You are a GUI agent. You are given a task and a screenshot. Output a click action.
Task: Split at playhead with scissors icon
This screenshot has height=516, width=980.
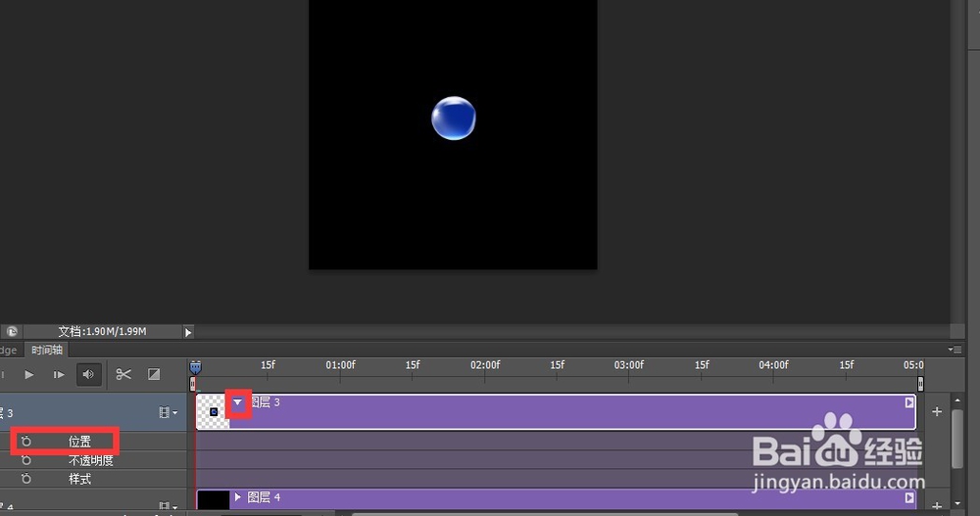123,374
